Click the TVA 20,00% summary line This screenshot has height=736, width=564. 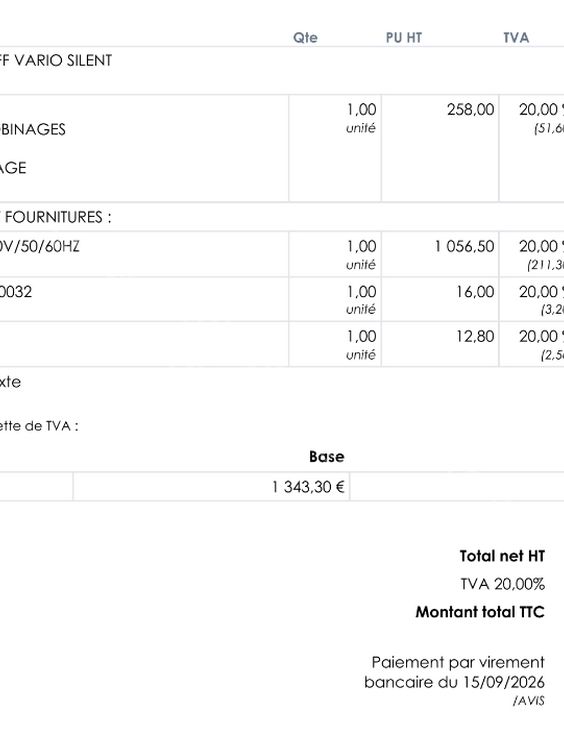point(503,584)
